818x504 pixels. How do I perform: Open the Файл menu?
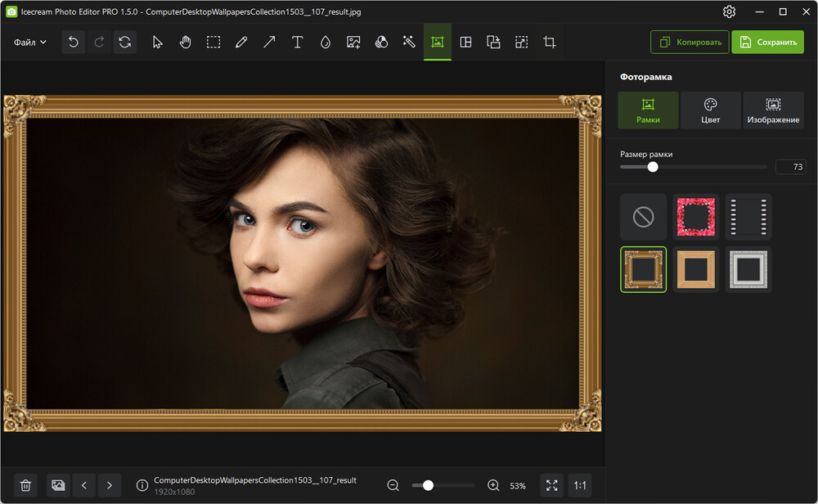28,42
